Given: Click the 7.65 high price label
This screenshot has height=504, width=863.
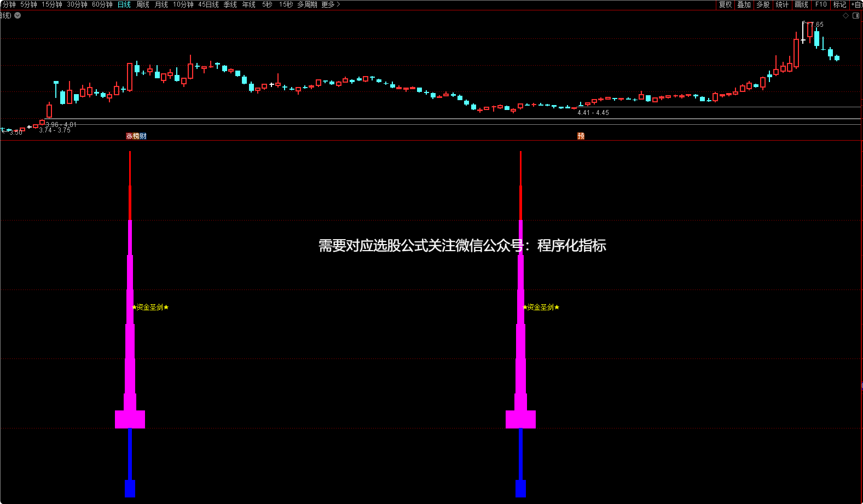Looking at the screenshot, I should tap(816, 25).
